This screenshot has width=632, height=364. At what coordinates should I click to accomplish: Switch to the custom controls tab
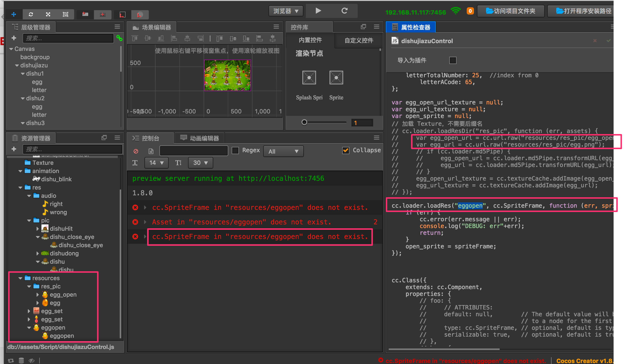pos(358,40)
